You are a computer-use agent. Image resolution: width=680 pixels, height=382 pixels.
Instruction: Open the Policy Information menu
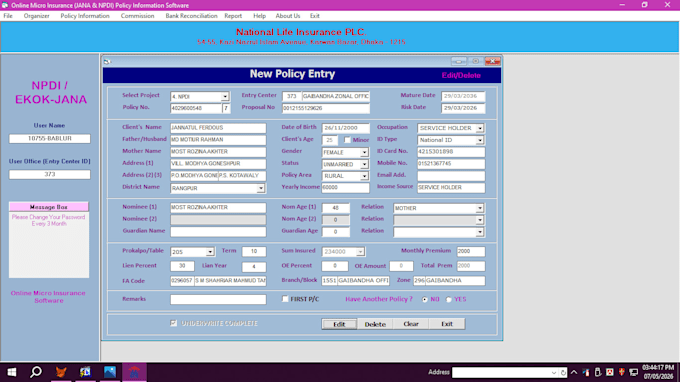click(85, 16)
